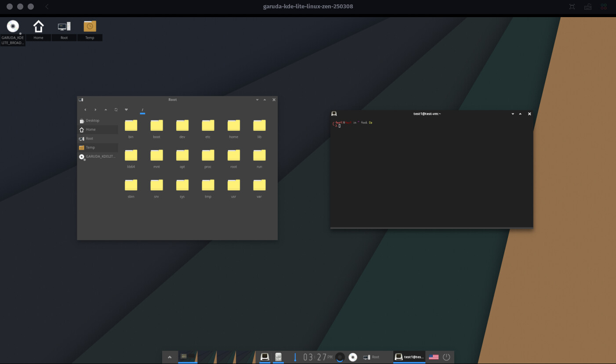Open Temp in file manager sidebar
Viewport: 616px width, 364px height.
coord(98,148)
